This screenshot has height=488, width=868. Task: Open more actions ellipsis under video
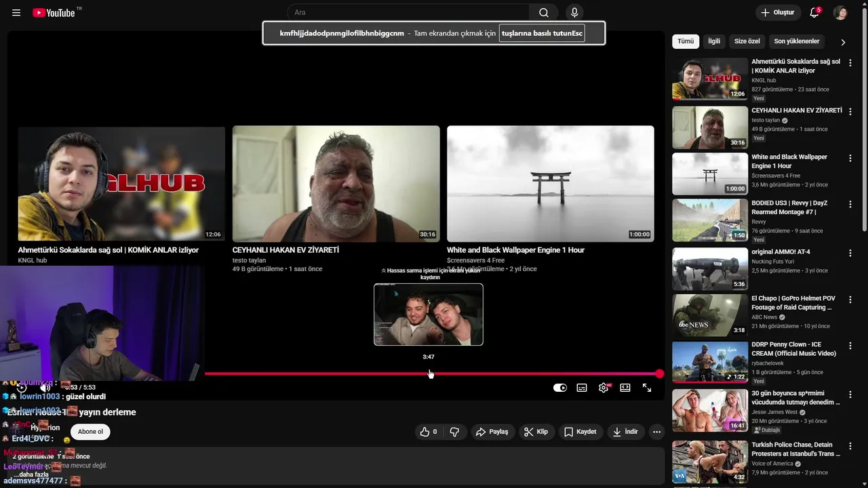tap(656, 432)
